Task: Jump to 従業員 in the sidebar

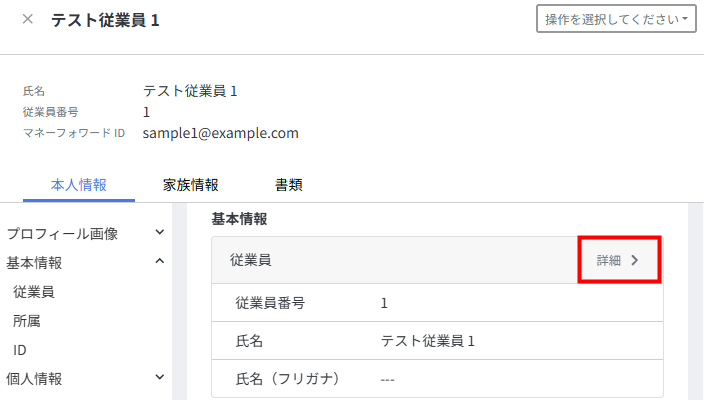Action: (34, 292)
